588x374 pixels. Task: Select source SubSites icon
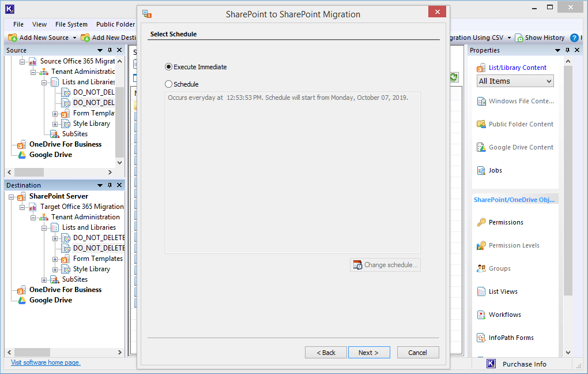pos(55,134)
